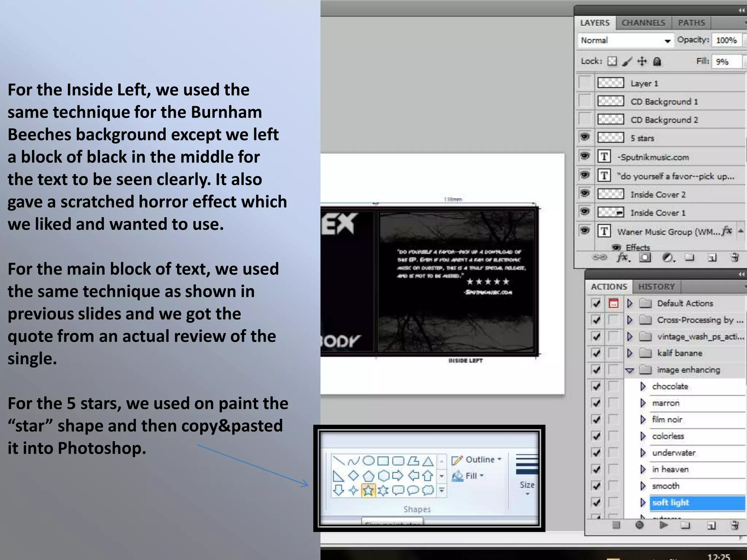Select the Layers tab

point(595,23)
